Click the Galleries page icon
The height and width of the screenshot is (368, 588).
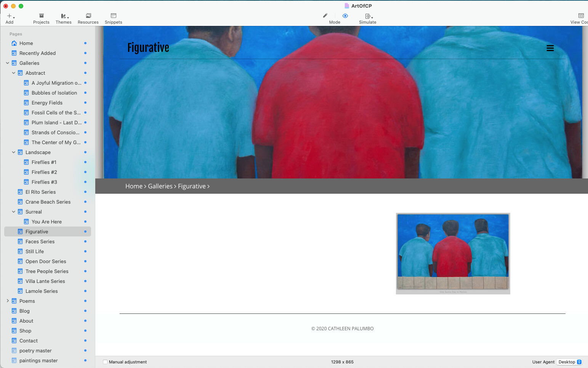pos(14,63)
